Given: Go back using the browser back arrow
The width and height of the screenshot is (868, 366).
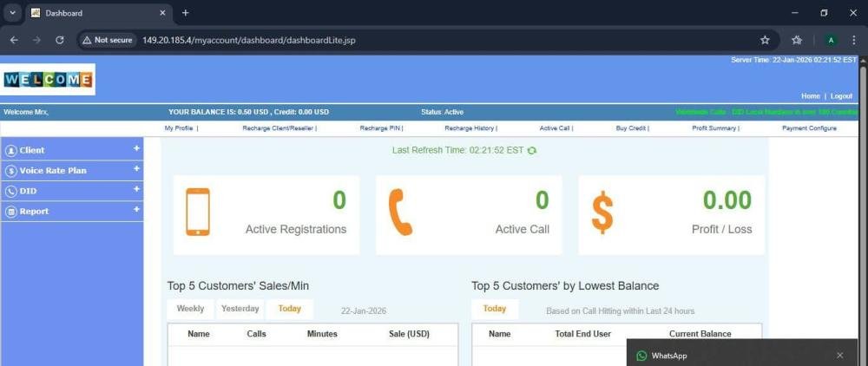Looking at the screenshot, I should [x=14, y=40].
